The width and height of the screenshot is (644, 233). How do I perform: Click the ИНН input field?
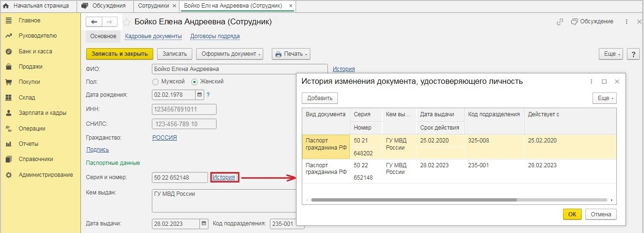(184, 109)
